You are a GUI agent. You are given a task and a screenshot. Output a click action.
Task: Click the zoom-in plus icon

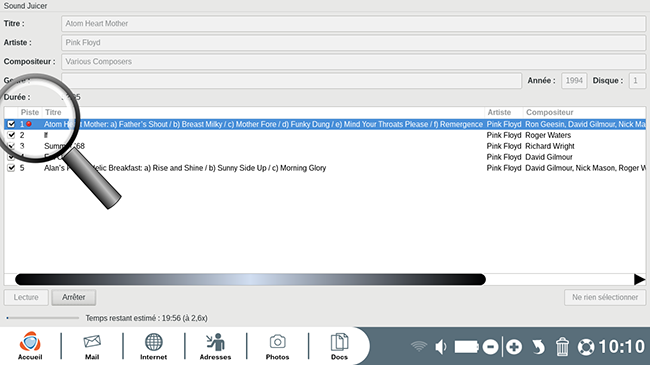tap(514, 347)
